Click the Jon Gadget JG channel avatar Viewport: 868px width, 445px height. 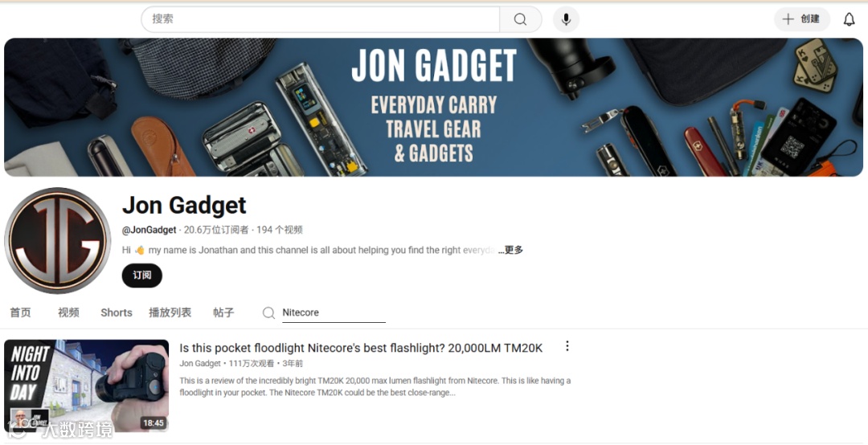click(x=58, y=240)
